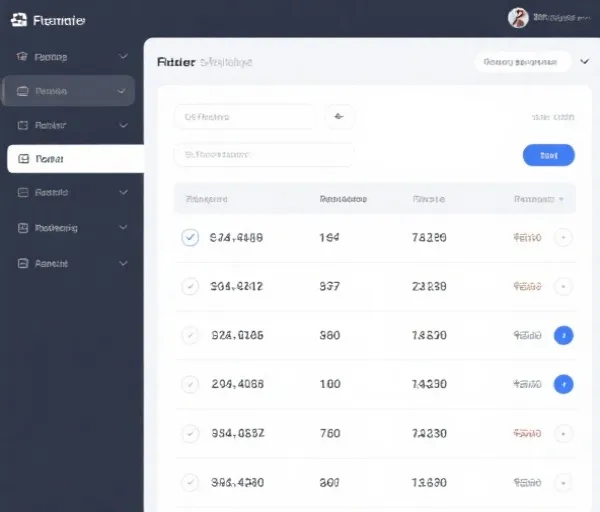Click the round action button in the 760 row

(x=563, y=434)
